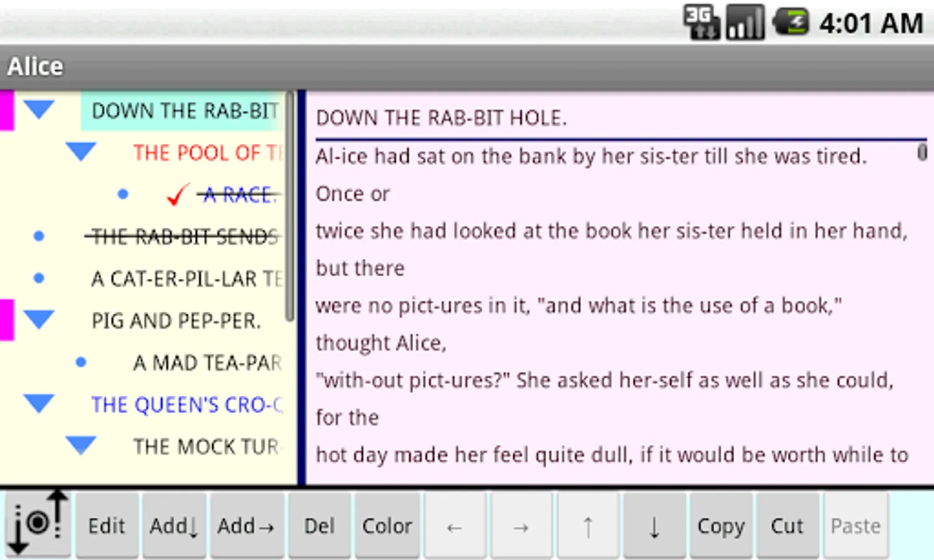The width and height of the screenshot is (934, 560).
Task: Tap the toggle tree layout icon
Action: pos(38,524)
